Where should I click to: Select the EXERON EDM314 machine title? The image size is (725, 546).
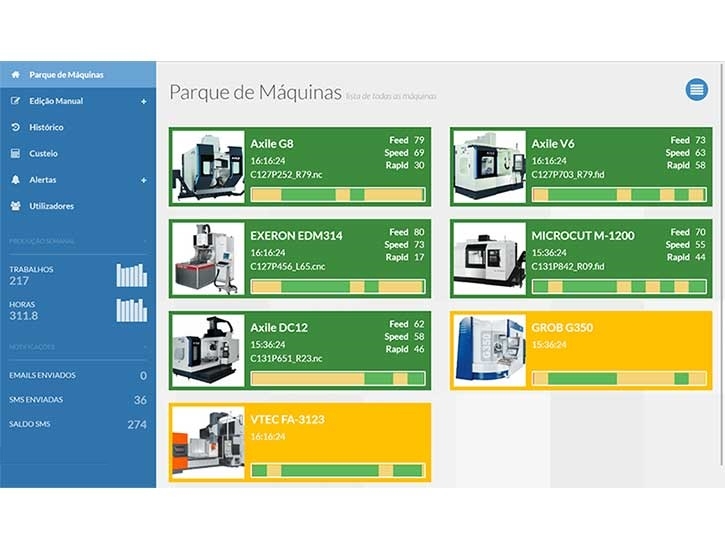(296, 236)
